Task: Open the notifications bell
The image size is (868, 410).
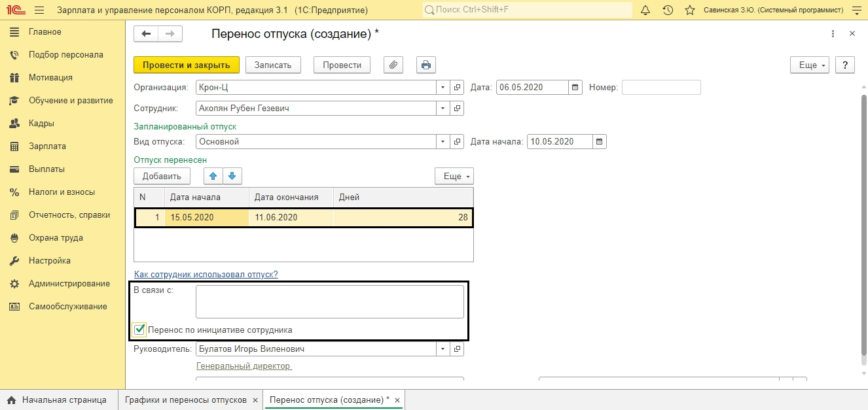Action: pyautogui.click(x=645, y=10)
